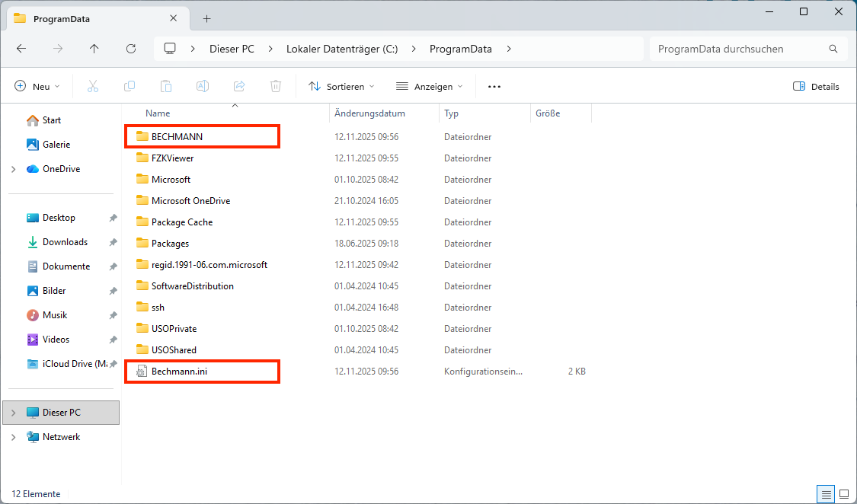The width and height of the screenshot is (857, 504).
Task: Click the Cut scissors icon in toolbar
Action: (93, 87)
